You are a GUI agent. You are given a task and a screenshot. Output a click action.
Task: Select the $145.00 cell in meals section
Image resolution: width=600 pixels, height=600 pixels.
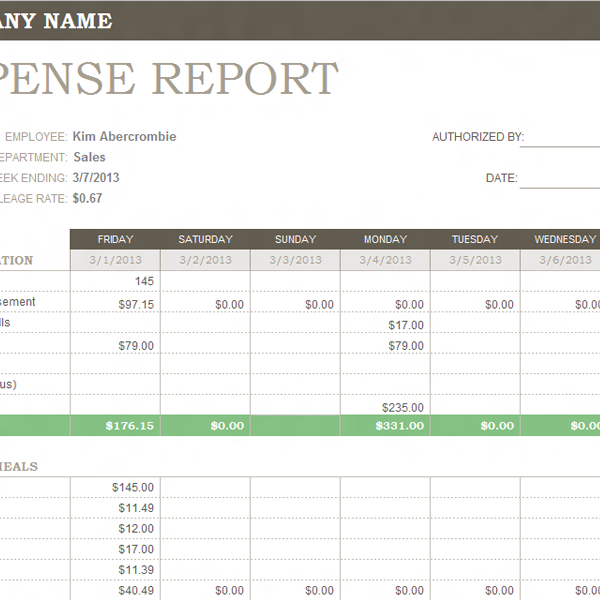pos(115,487)
